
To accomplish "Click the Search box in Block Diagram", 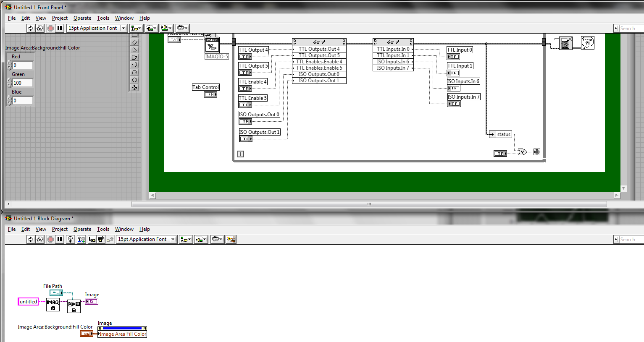I will (x=631, y=239).
